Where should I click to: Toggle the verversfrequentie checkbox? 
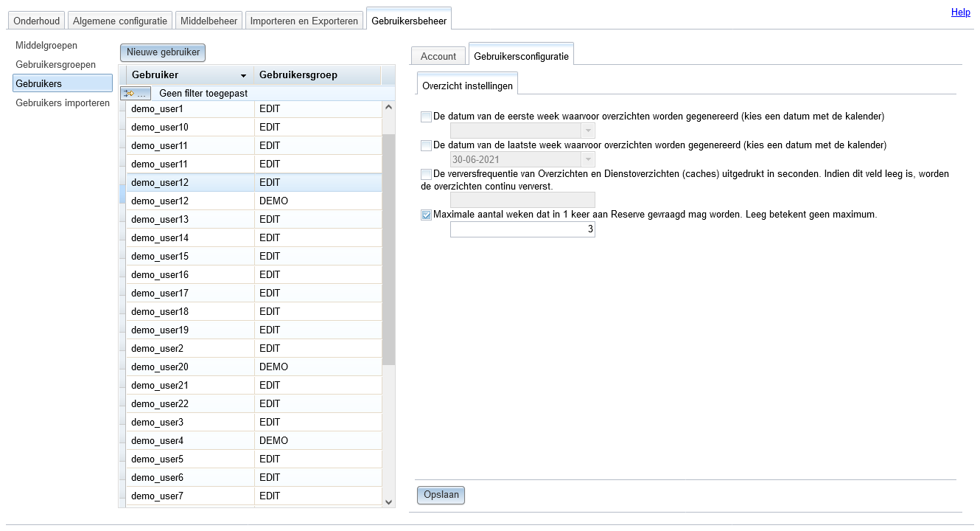[426, 174]
